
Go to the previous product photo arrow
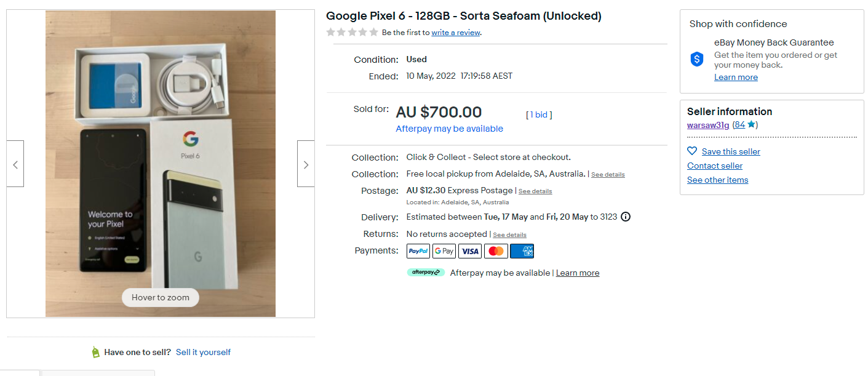point(15,164)
